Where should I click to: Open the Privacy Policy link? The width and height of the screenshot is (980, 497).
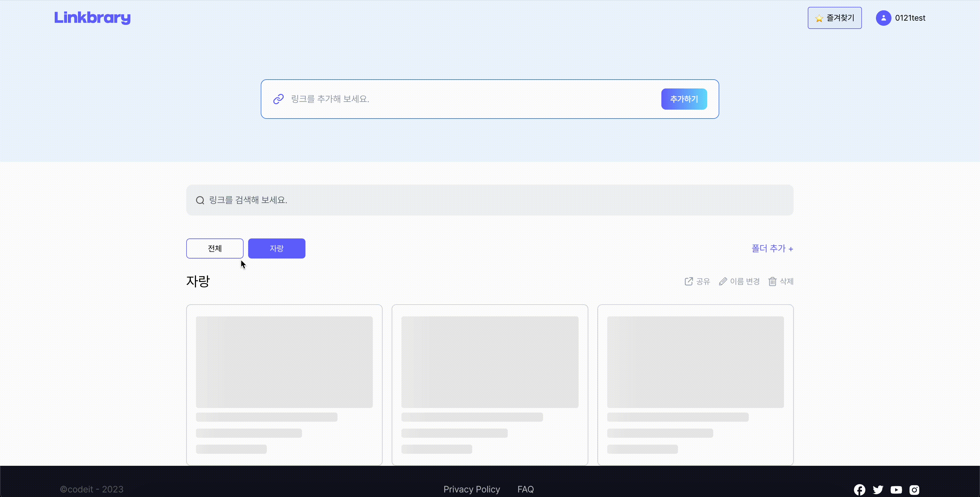coord(472,489)
